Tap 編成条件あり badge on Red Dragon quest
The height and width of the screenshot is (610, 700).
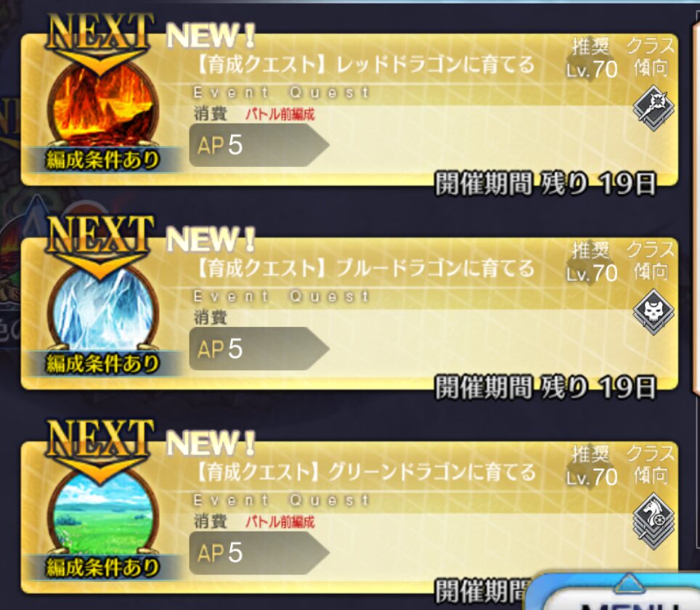pos(102,160)
